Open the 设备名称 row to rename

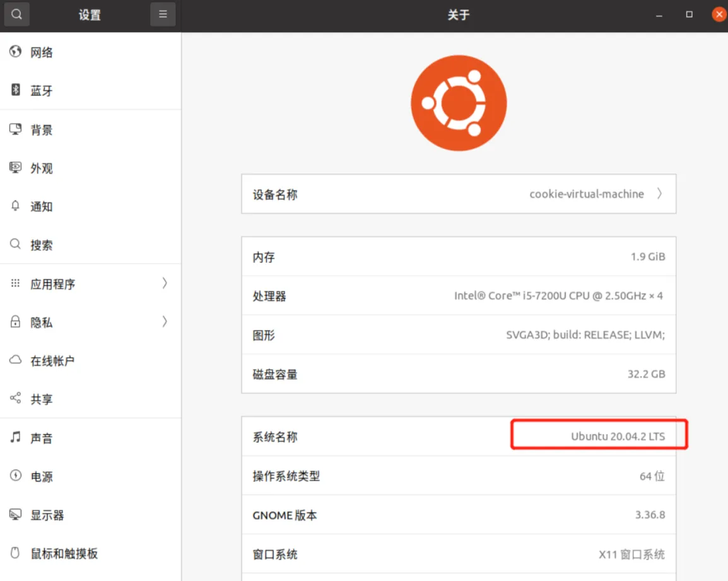[x=459, y=194]
